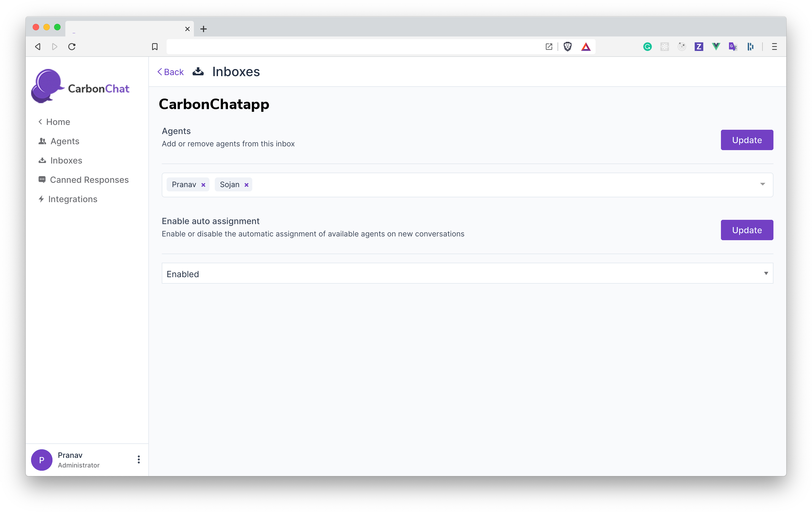Open Inboxes in the sidebar
812x512 pixels.
[66, 161]
